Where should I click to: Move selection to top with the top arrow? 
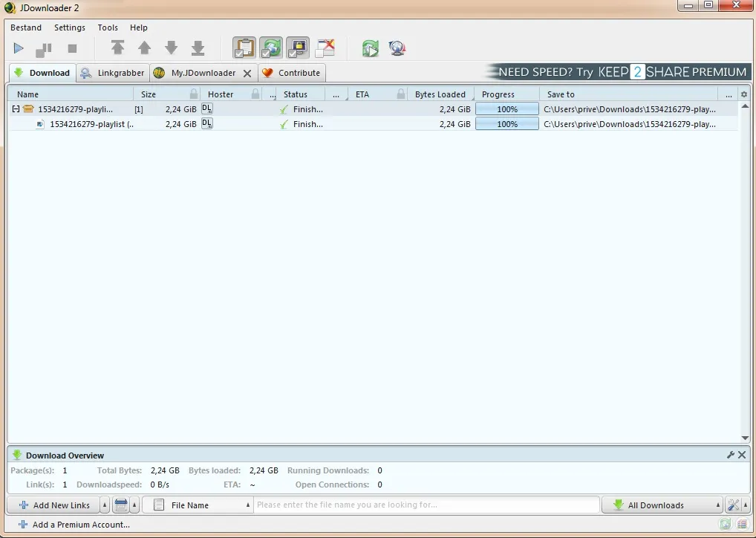click(x=117, y=48)
